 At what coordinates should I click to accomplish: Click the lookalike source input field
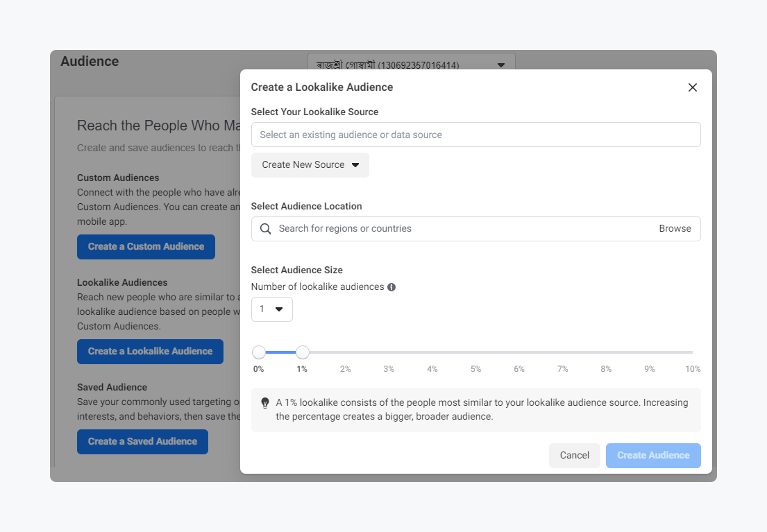[475, 135]
